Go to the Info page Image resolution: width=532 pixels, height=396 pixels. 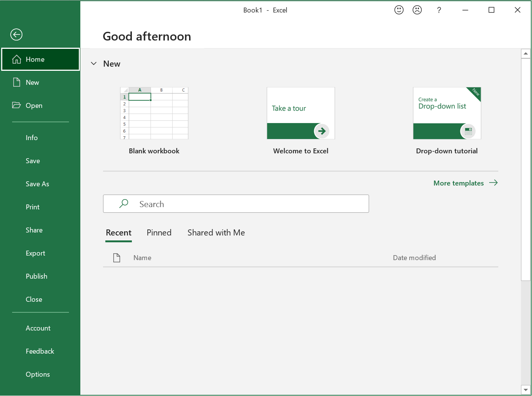(x=41, y=138)
